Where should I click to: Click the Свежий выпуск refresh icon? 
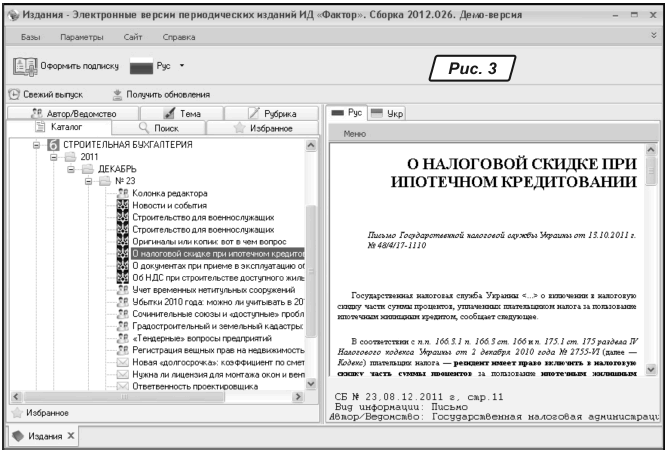point(15,95)
